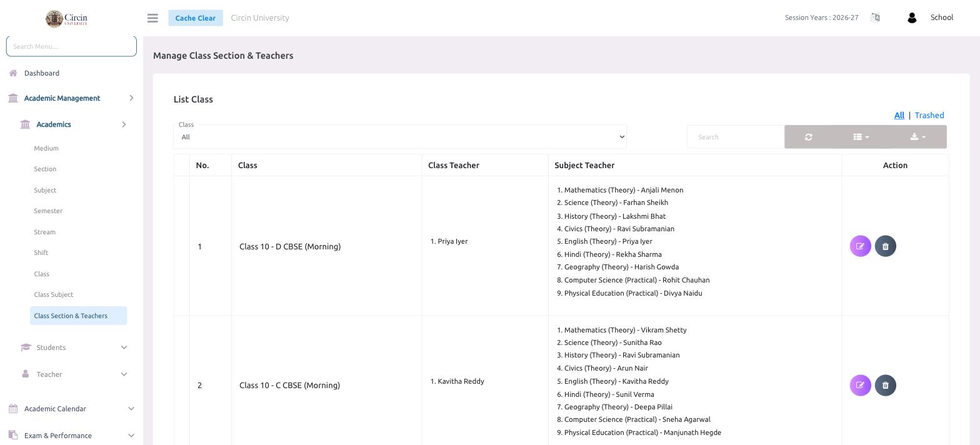Click the Academic Calendar icon

pos(13,409)
